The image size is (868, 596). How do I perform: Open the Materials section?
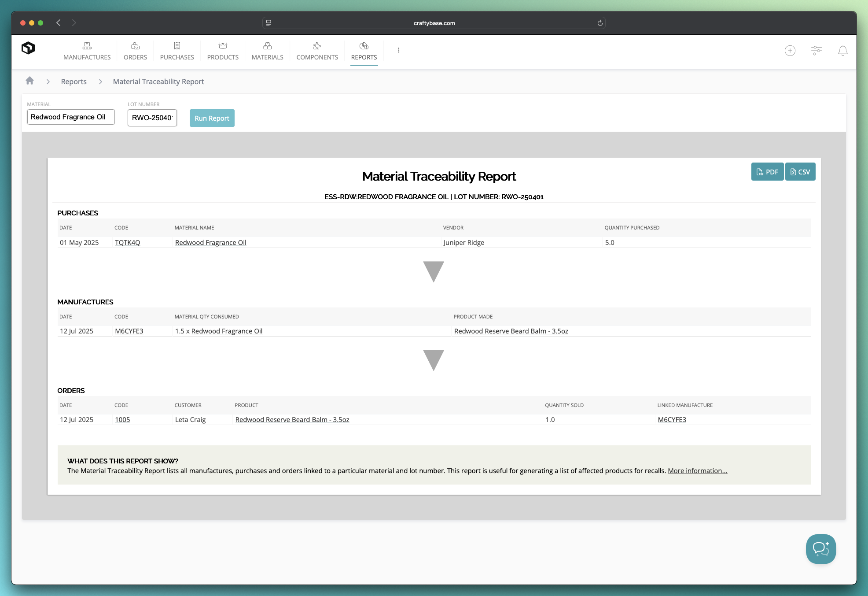pos(267,51)
